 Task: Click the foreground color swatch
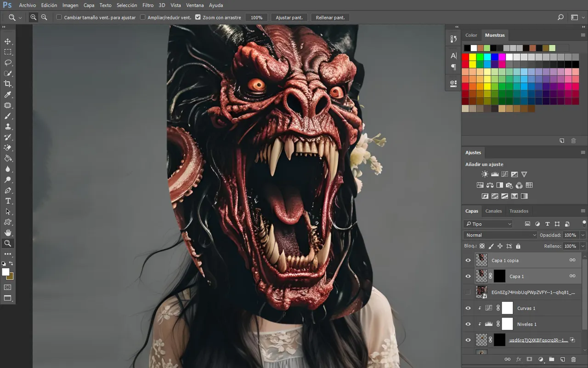click(x=6, y=272)
